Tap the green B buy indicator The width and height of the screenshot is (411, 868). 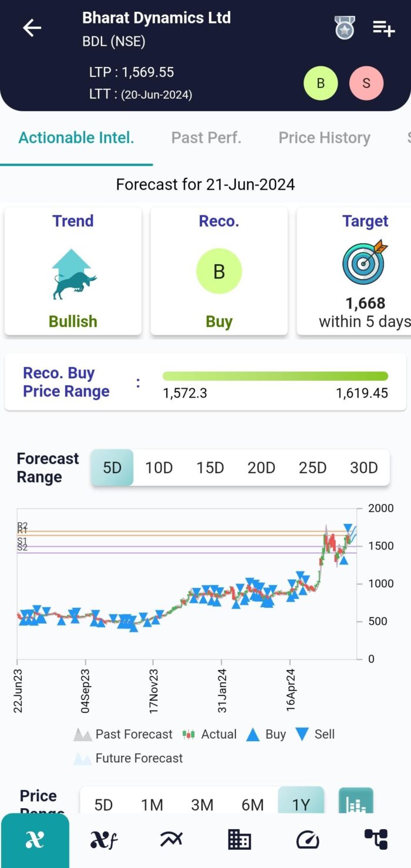click(321, 83)
